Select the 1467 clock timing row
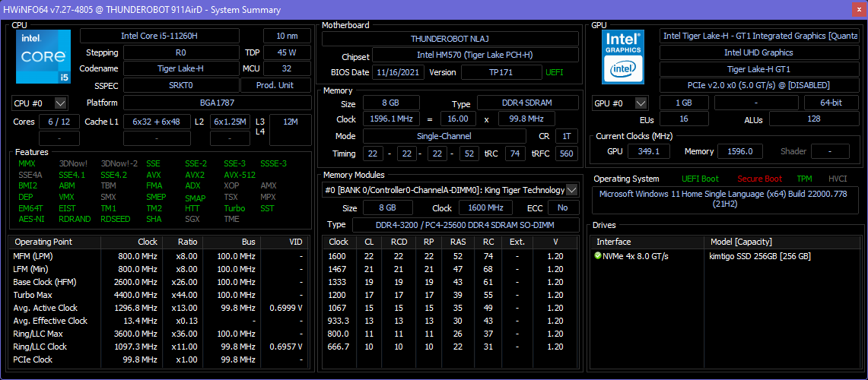The height and width of the screenshot is (380, 868). [x=450, y=269]
